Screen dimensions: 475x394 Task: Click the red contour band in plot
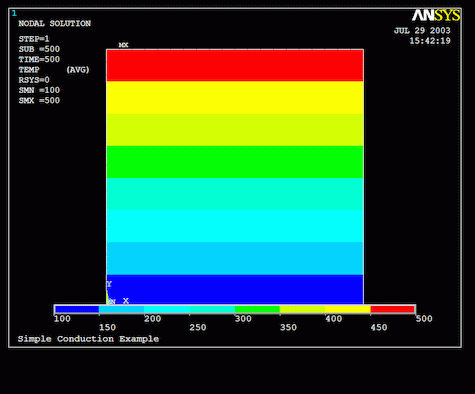pyautogui.click(x=235, y=65)
